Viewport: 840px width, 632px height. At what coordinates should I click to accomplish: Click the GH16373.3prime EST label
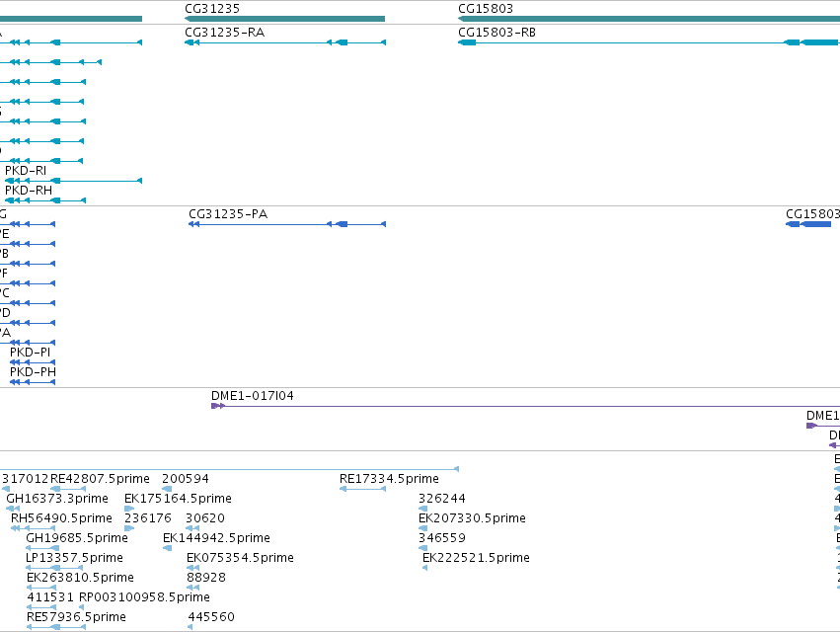(x=57, y=499)
